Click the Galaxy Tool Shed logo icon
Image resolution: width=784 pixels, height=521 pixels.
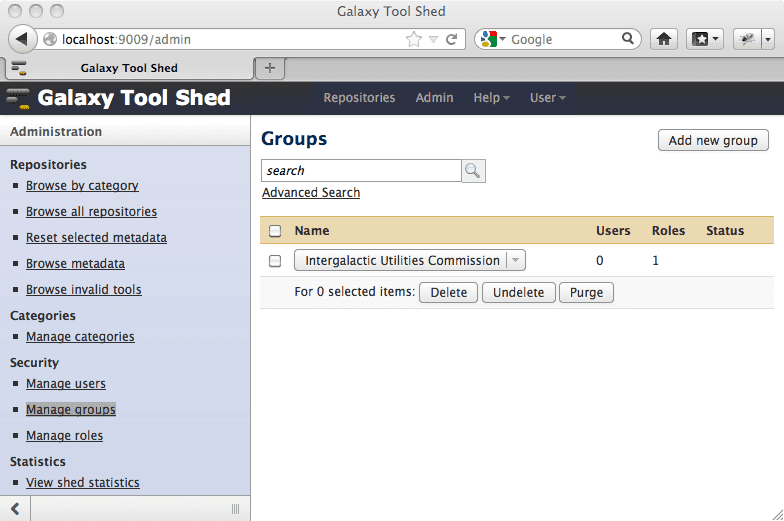[18, 98]
